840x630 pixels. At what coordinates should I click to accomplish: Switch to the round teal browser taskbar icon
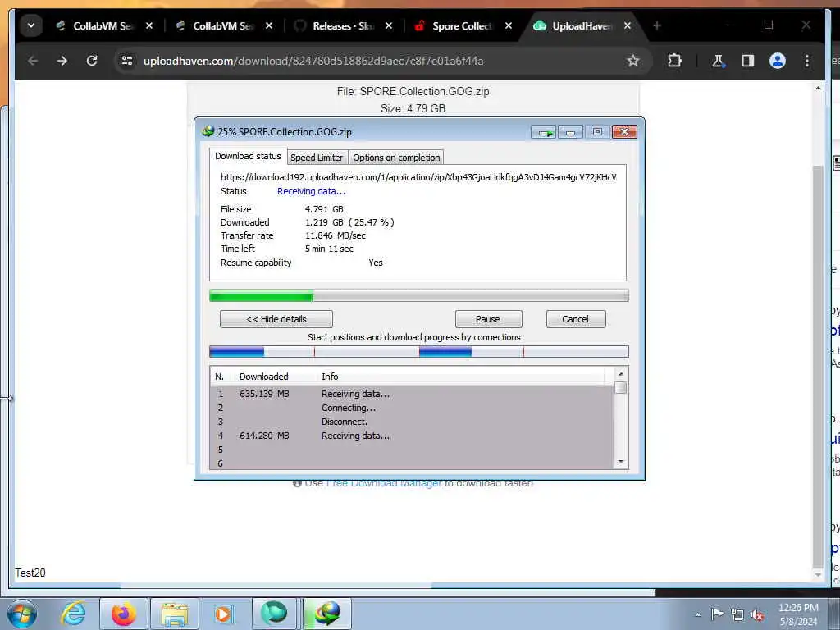click(274, 614)
